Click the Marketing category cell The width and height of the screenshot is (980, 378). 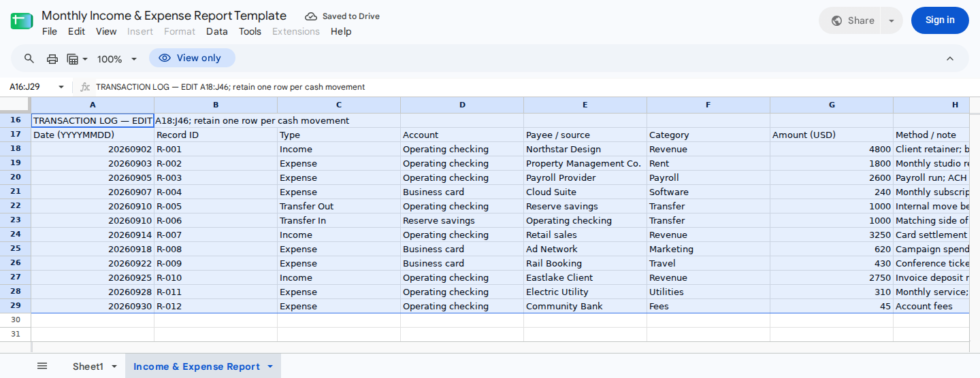[x=708, y=249]
